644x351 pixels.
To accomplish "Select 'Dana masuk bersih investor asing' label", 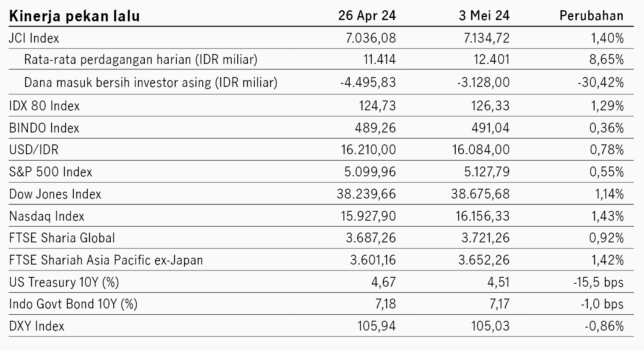I will click(150, 82).
